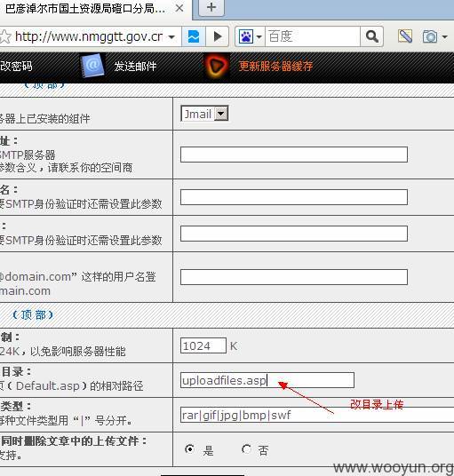
Task: Open the screenshot options dropdown arrow
Action: point(444,37)
